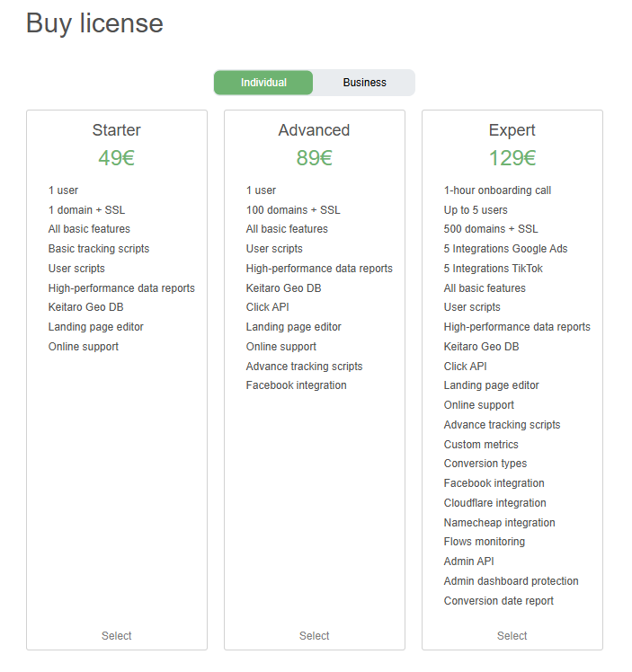The height and width of the screenshot is (672, 632).
Task: Click 5 Integrations Google Ads feature
Action: (x=505, y=249)
